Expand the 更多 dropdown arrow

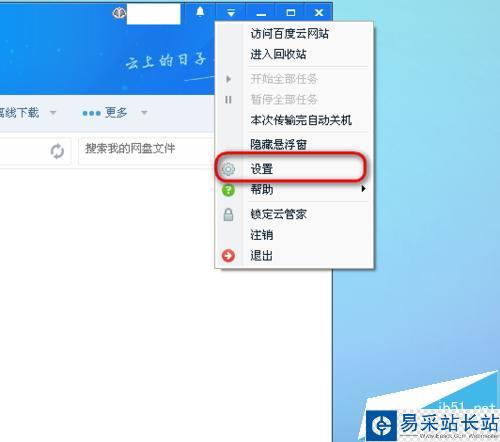[144, 112]
